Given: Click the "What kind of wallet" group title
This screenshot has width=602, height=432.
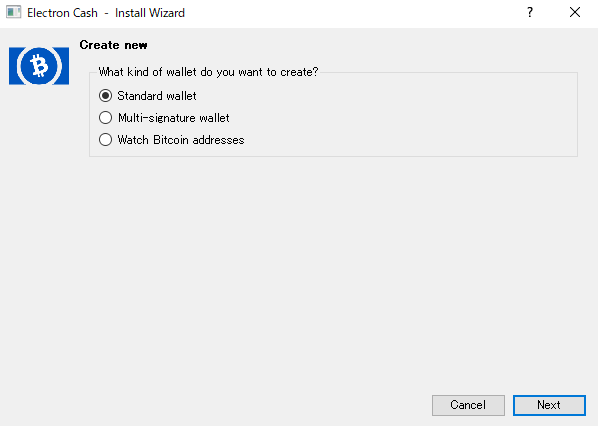Looking at the screenshot, I should point(208,72).
